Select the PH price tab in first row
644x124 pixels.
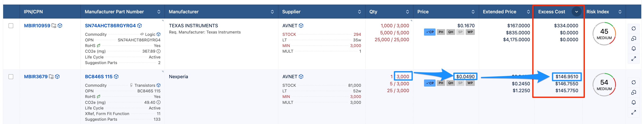pyautogui.click(x=441, y=32)
